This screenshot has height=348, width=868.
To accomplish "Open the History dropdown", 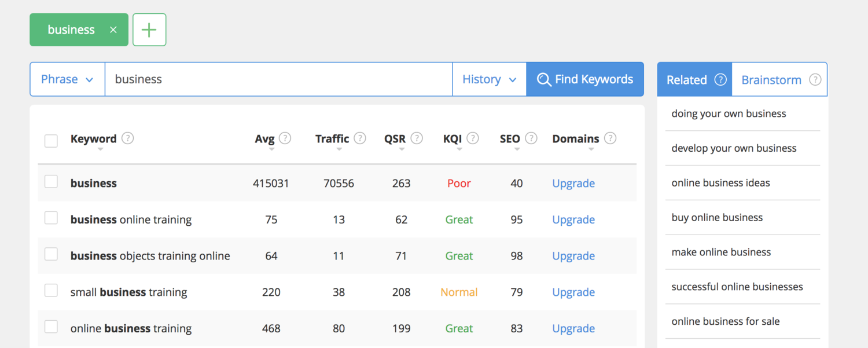I will 490,79.
